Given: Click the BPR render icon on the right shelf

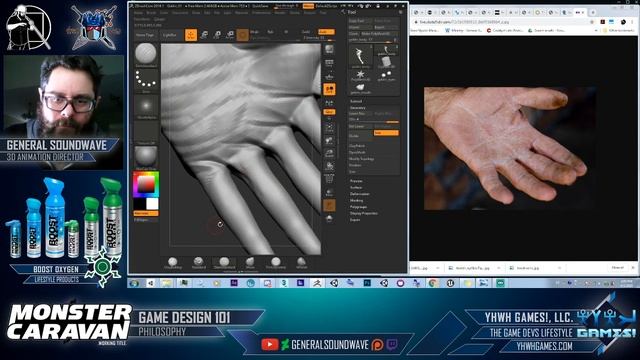Looking at the screenshot, I should pyautogui.click(x=329, y=50).
